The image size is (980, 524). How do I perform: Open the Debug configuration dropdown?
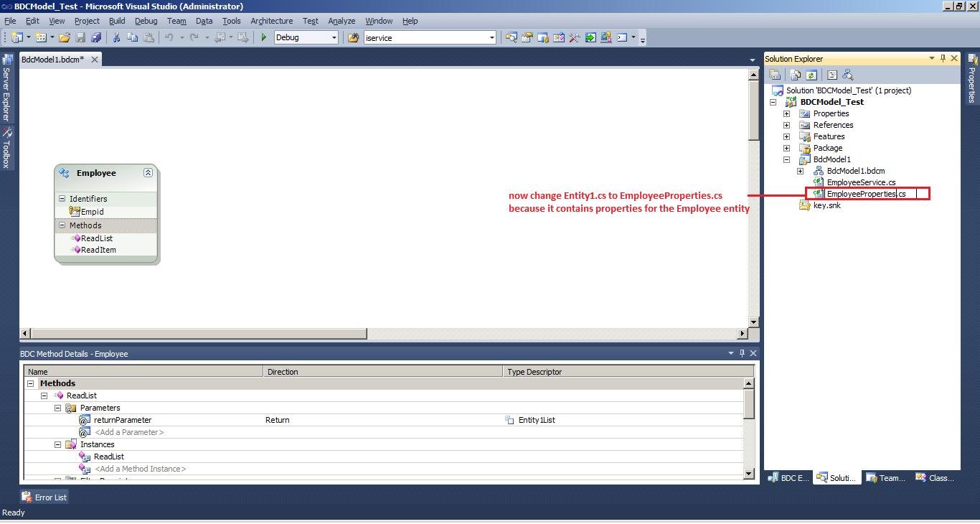[x=334, y=37]
